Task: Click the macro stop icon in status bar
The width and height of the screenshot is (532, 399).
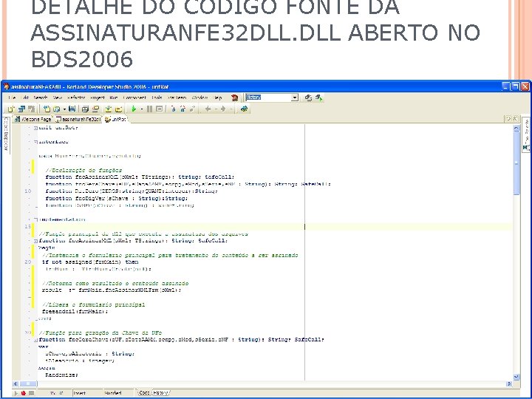Action: tap(31, 393)
